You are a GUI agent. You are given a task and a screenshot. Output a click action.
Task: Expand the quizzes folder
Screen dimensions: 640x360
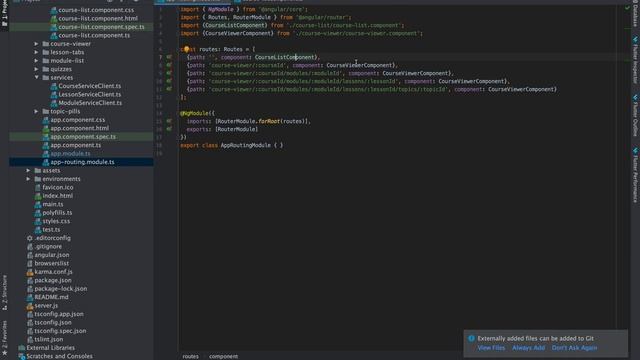[x=36, y=69]
